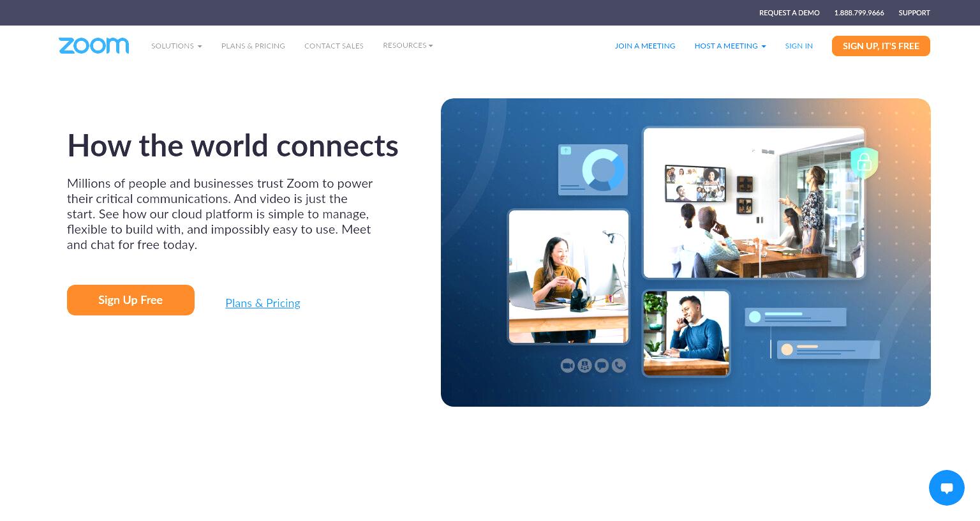Follow the underlined Plans & Pricing link

click(263, 303)
